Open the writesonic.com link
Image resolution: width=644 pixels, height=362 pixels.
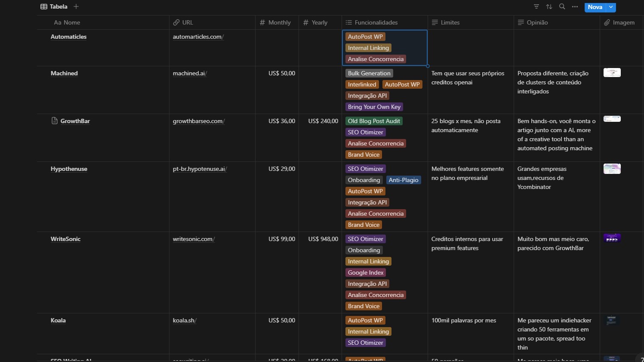tap(194, 239)
